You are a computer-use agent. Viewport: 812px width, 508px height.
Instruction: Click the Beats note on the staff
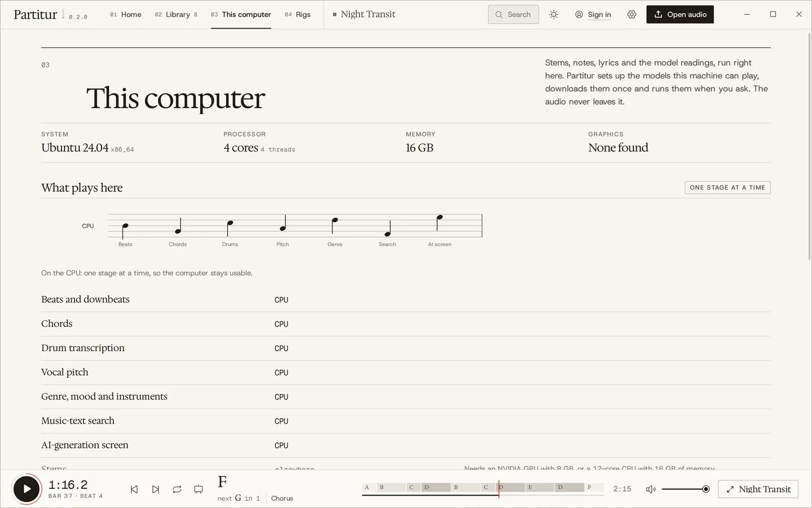[x=125, y=226]
